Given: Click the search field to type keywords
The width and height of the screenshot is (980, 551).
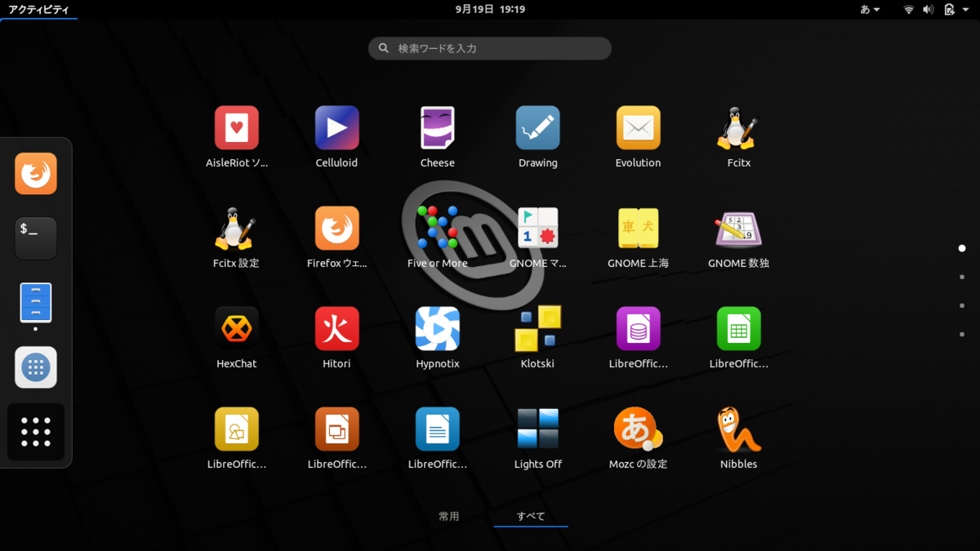Looking at the screenshot, I should [489, 48].
